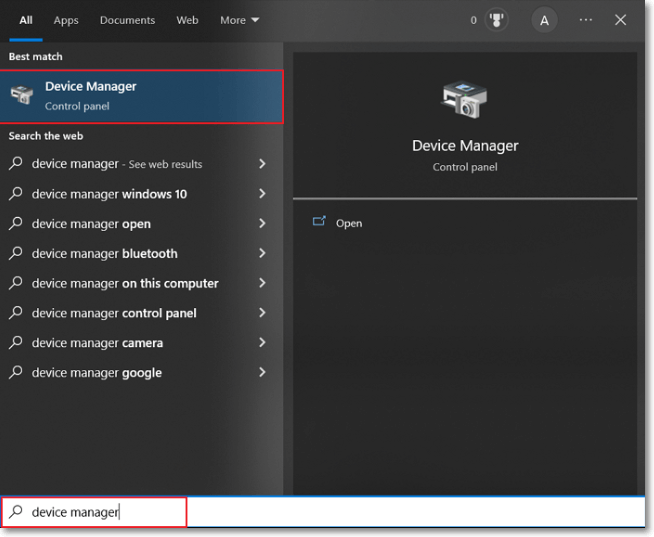Click the rewards trophy icon

point(496,20)
